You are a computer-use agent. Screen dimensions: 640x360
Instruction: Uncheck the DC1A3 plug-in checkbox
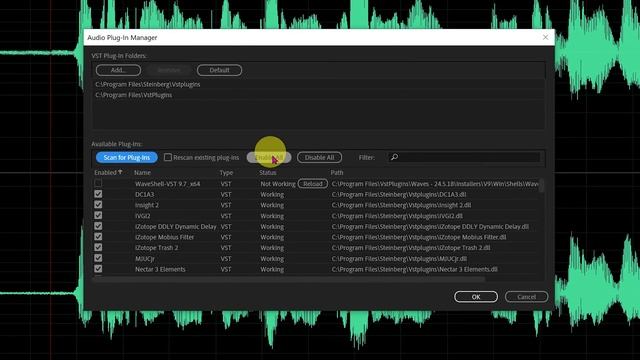98,194
